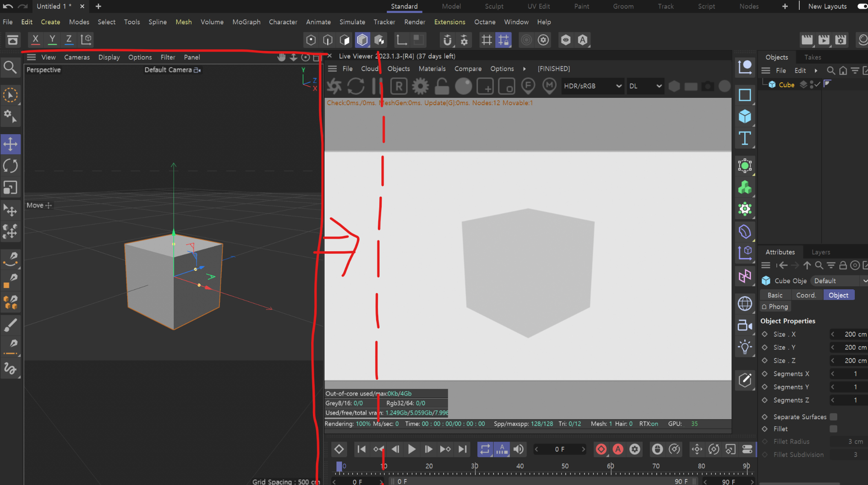Switch to the Coord. tab
Screen dimensions: 868x485
pyautogui.click(x=806, y=295)
